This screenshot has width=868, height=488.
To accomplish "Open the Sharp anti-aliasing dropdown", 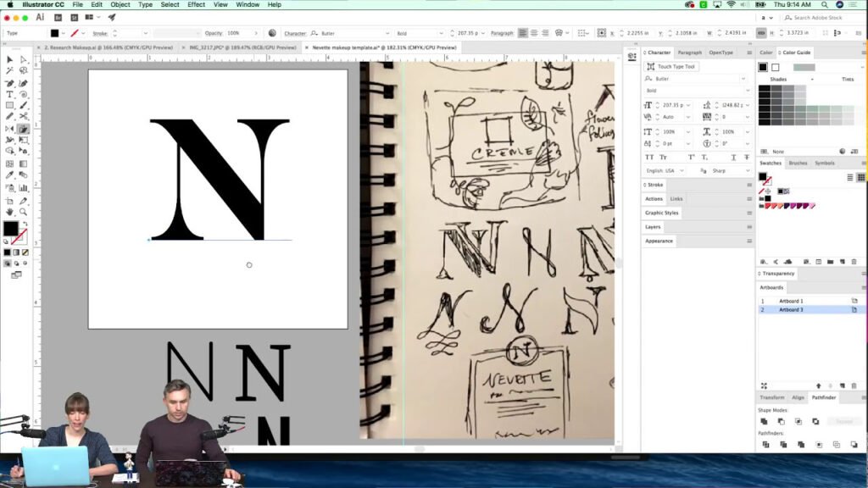I will (748, 171).
